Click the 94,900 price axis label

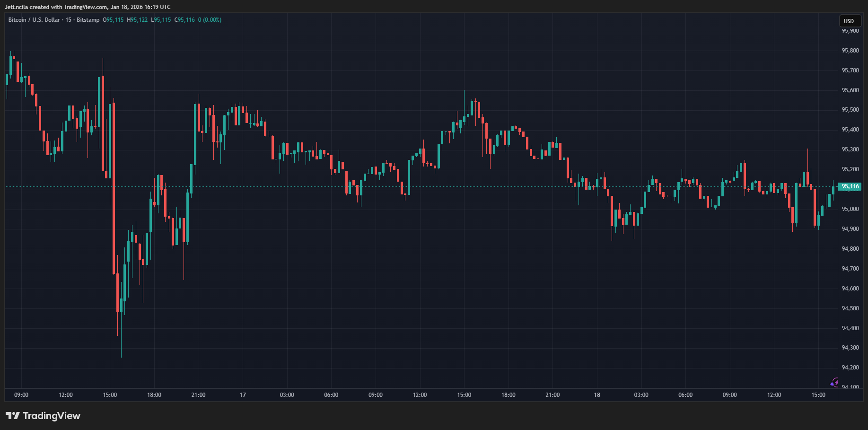click(850, 229)
